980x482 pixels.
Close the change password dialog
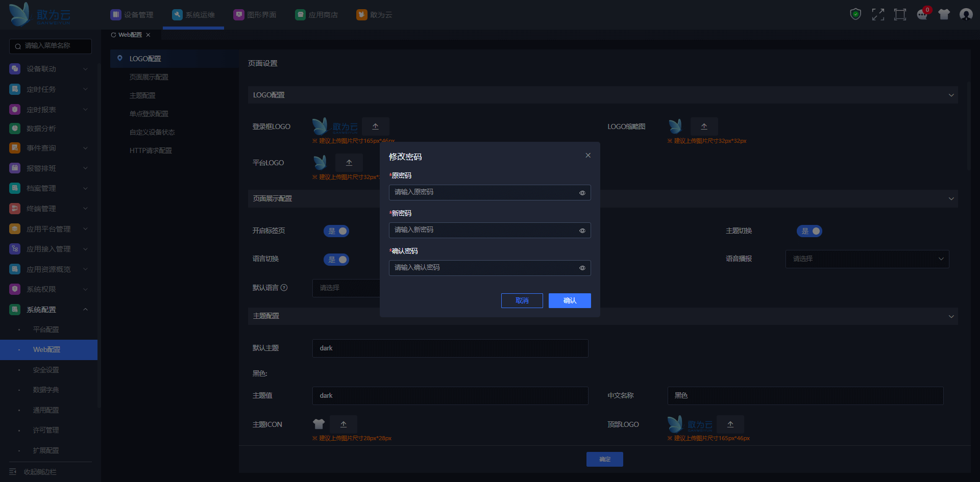[x=588, y=156]
